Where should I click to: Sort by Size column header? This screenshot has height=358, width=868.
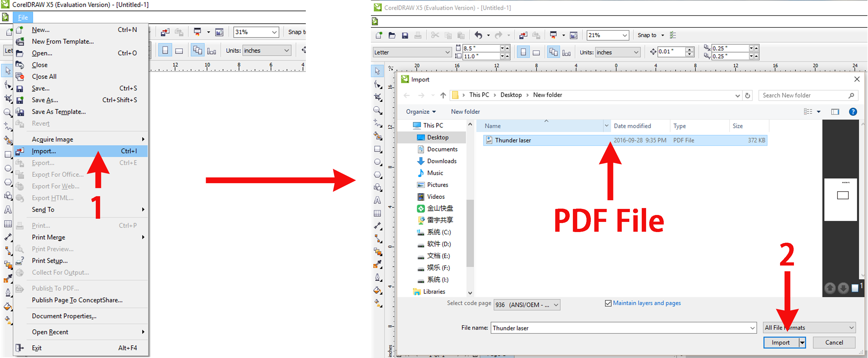749,126
